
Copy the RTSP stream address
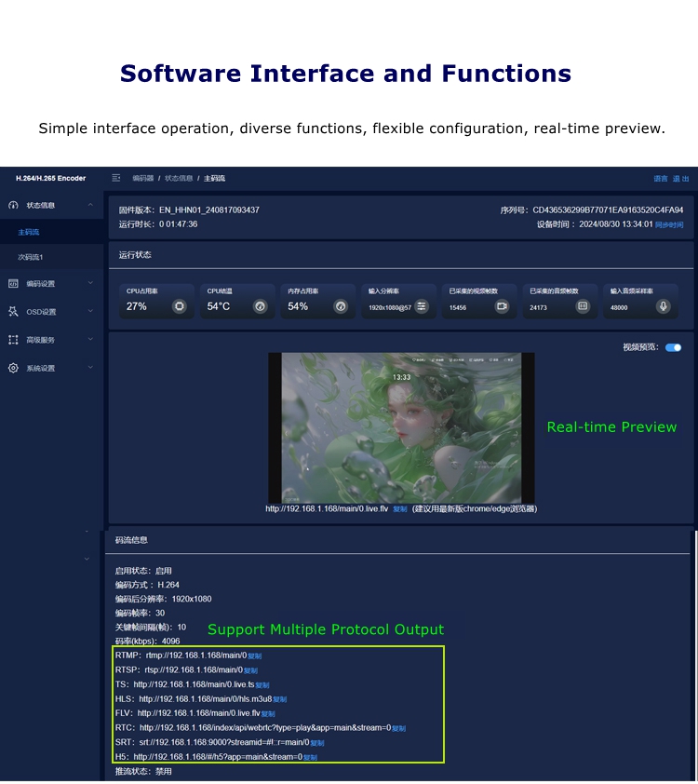251,670
